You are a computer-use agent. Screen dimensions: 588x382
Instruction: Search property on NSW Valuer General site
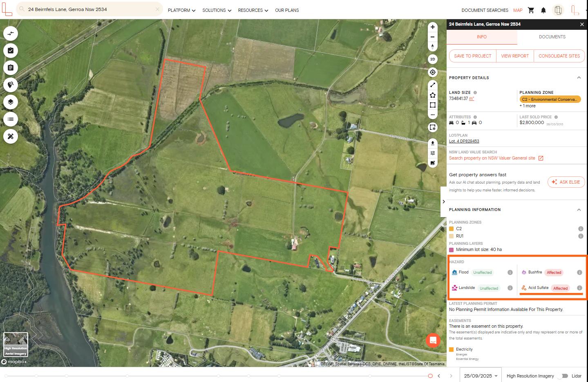coord(492,158)
